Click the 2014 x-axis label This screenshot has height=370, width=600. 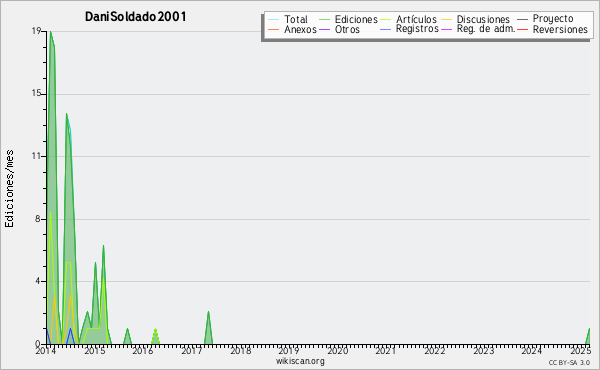click(x=46, y=351)
